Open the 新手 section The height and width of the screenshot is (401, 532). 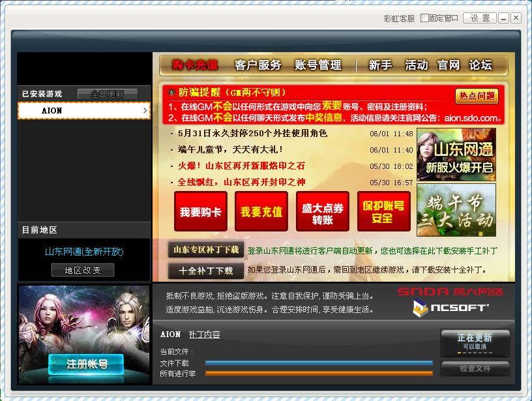tap(380, 65)
